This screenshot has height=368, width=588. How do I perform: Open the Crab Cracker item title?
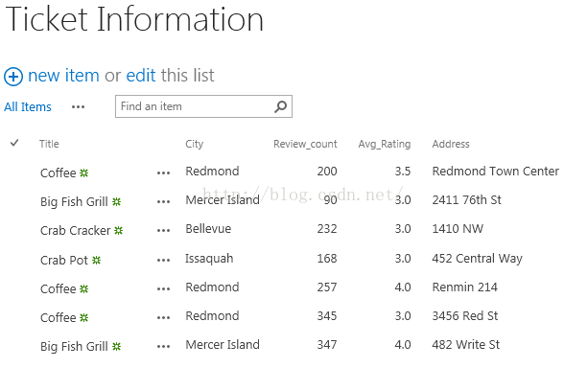(x=76, y=230)
